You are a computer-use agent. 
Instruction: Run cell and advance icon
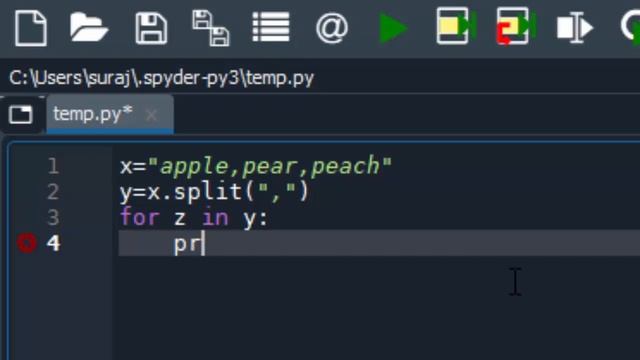(x=516, y=26)
